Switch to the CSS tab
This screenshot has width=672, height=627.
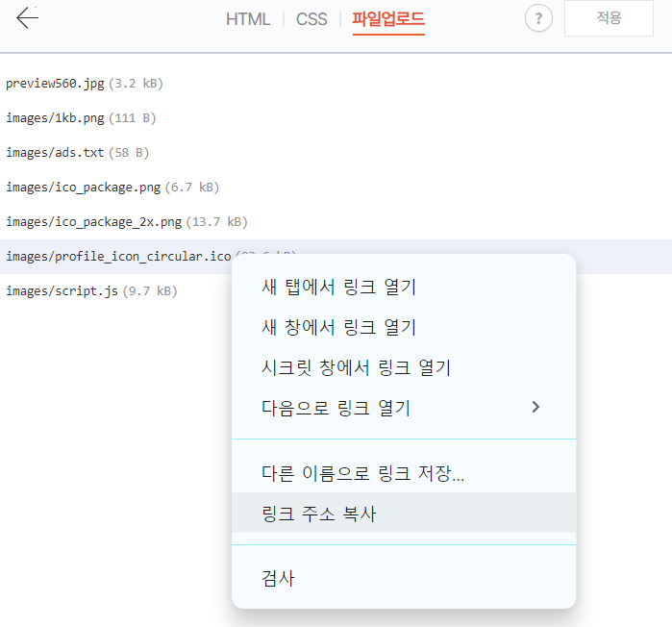pyautogui.click(x=311, y=19)
